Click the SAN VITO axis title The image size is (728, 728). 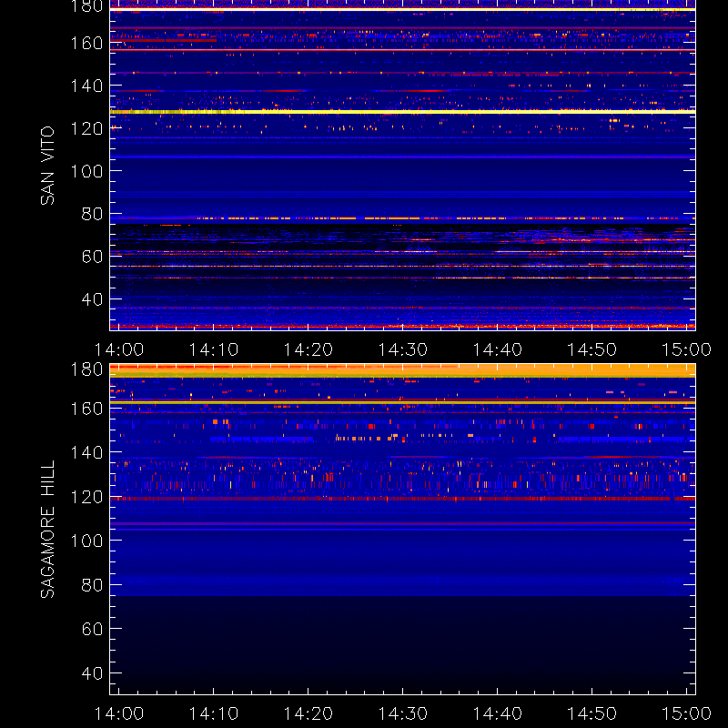click(x=47, y=166)
